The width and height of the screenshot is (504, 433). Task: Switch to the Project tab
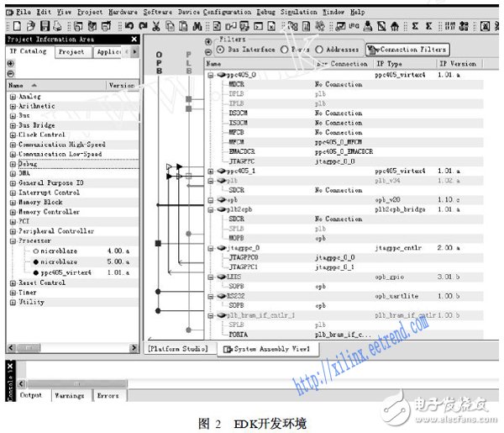coord(71,52)
